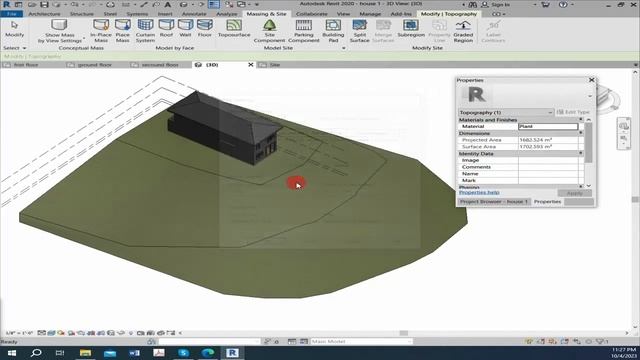
Task: Open the Topography (1) type filter dropdown
Action: (506, 112)
